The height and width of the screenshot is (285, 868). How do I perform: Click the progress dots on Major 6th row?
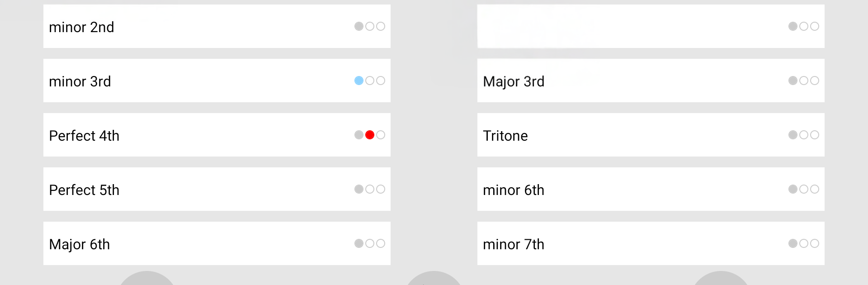(370, 243)
